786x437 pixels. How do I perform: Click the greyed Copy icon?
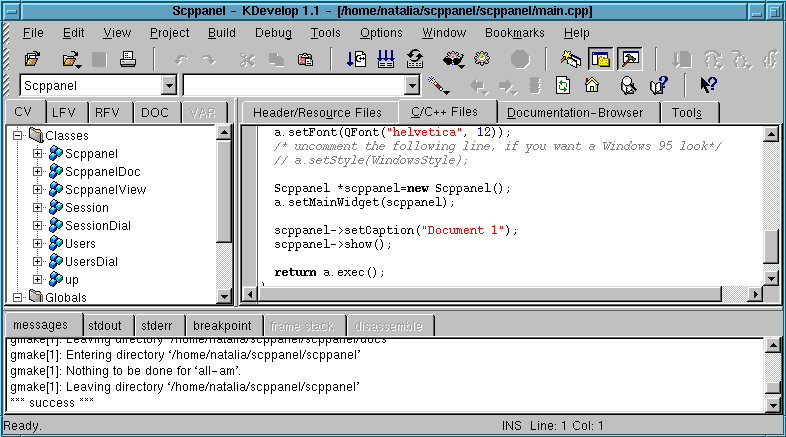click(276, 60)
